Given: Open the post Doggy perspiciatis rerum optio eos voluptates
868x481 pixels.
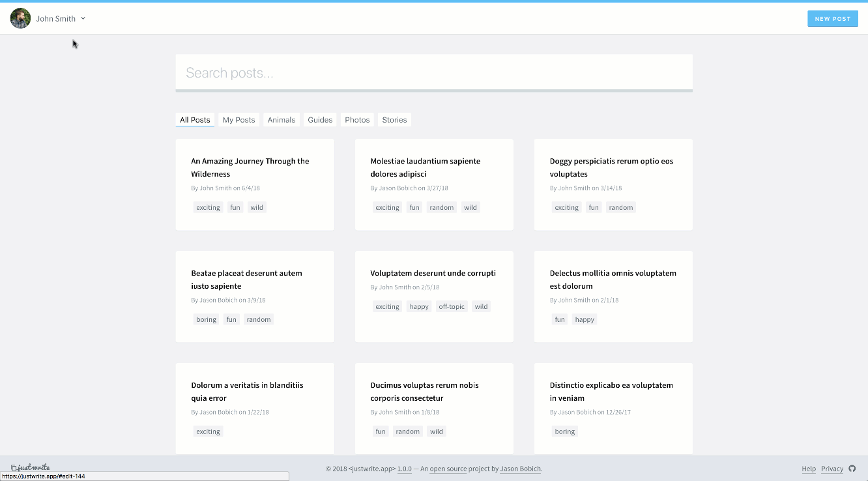Looking at the screenshot, I should [611, 168].
